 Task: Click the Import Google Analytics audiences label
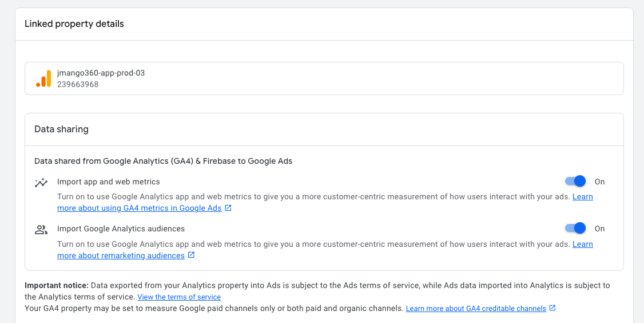click(x=121, y=229)
